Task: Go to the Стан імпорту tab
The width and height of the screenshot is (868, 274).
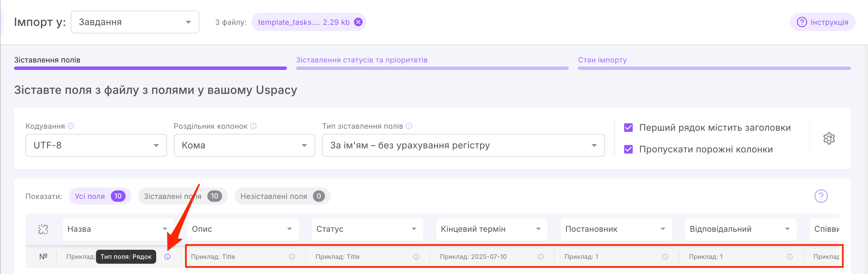Action: (x=602, y=60)
